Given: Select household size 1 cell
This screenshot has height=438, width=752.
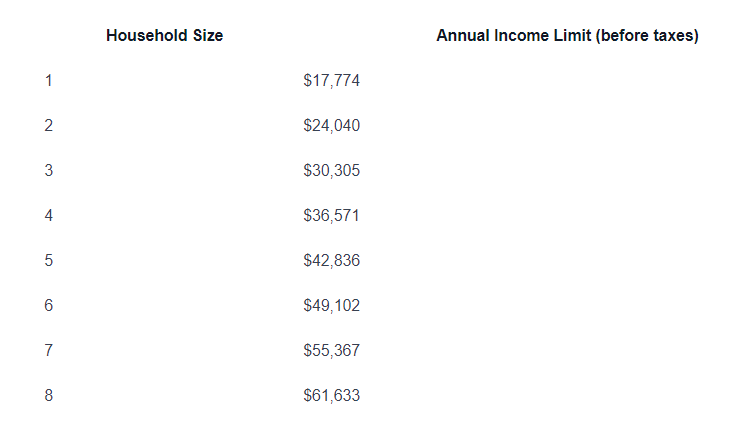Looking at the screenshot, I should pos(48,80).
